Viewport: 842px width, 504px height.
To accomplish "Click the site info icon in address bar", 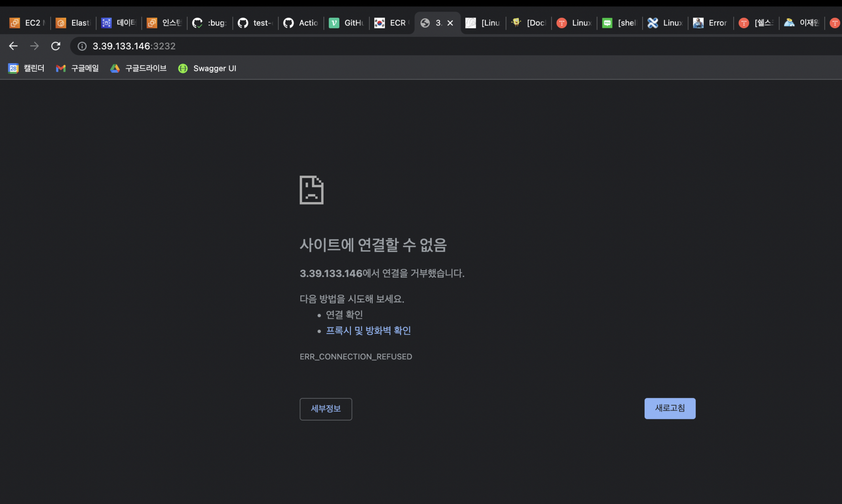I will [x=82, y=46].
